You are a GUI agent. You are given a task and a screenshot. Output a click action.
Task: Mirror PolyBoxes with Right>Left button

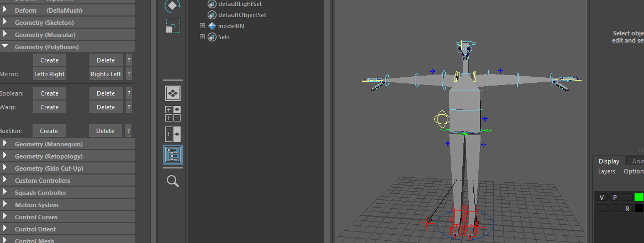tap(105, 74)
